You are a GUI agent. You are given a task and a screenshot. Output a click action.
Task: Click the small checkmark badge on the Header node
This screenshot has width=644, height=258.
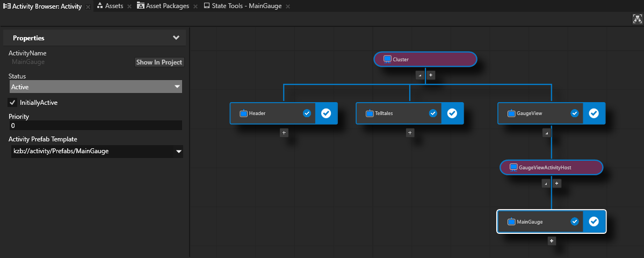pos(307,113)
